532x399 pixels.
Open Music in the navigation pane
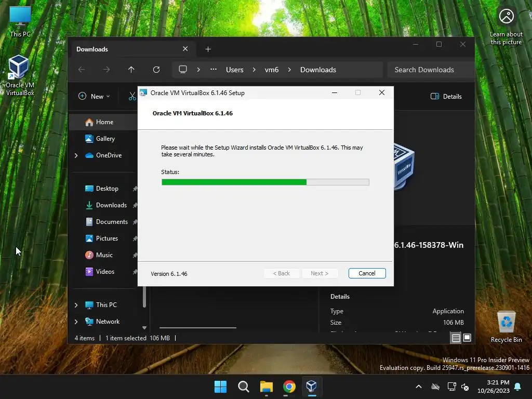104,255
